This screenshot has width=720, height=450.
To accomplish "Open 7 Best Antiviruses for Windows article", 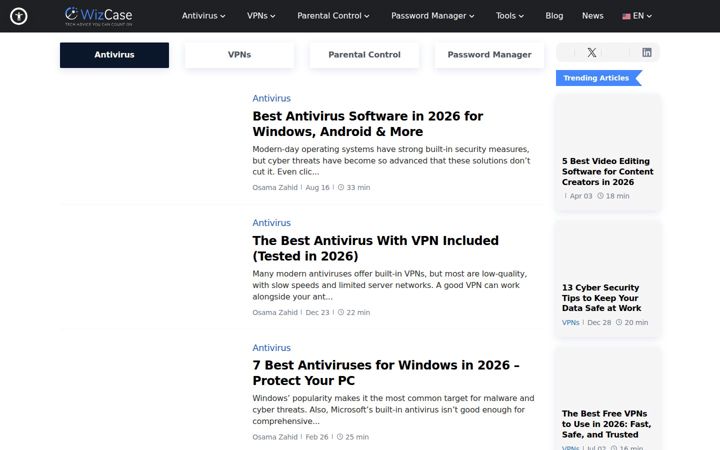I will click(386, 373).
